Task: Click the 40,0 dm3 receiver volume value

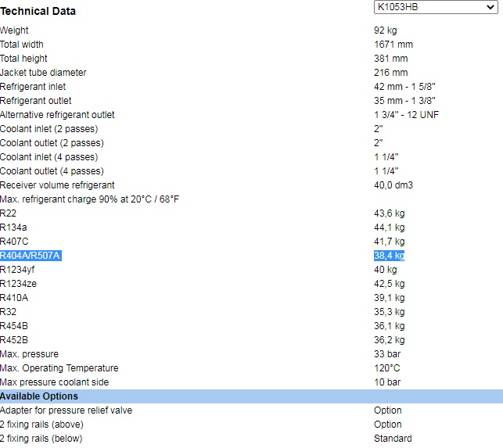Action: 393,185
